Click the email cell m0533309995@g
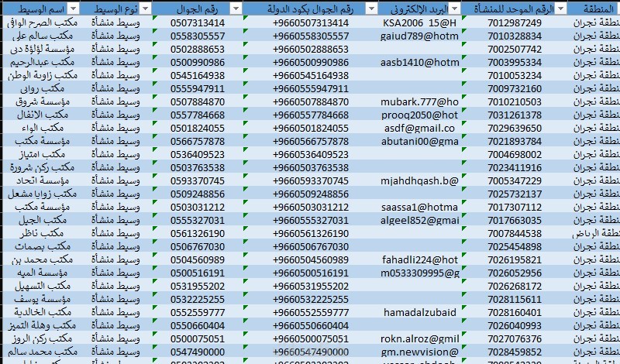620x364 pixels. [x=419, y=273]
